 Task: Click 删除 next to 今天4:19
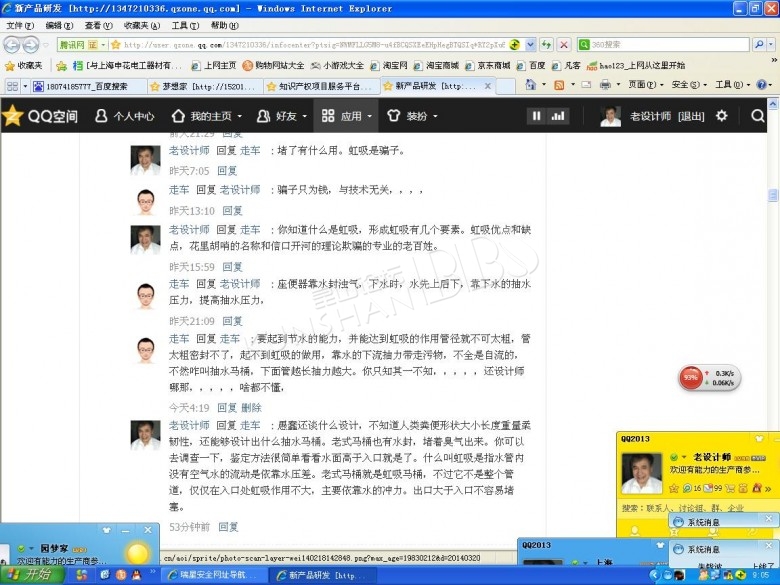coord(252,408)
